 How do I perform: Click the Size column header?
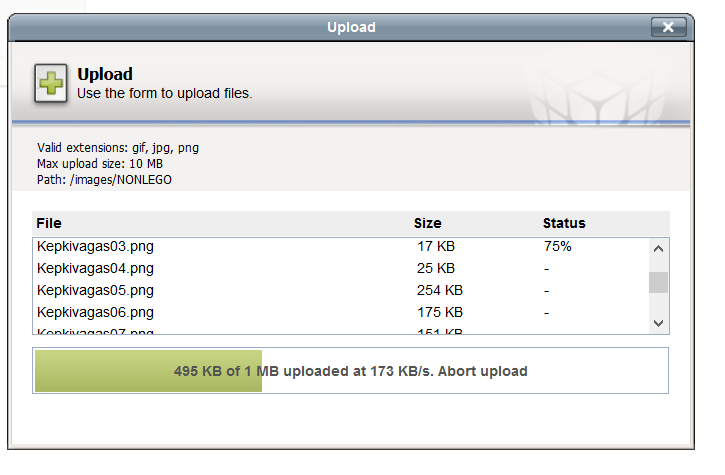(x=428, y=223)
